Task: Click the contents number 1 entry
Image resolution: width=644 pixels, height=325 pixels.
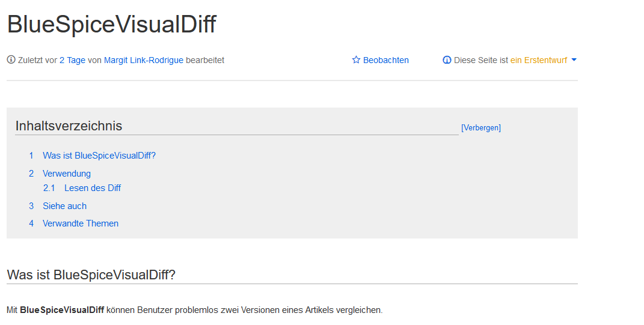Action: pos(31,156)
